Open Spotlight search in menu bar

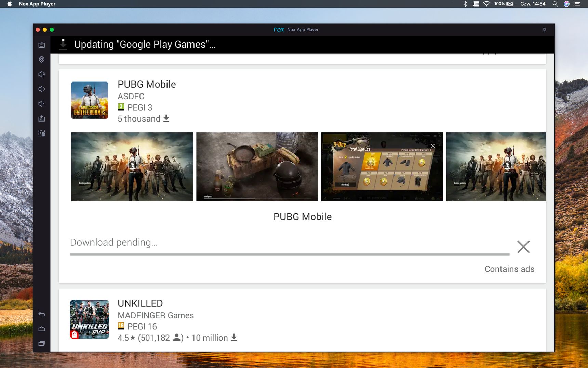pyautogui.click(x=555, y=4)
